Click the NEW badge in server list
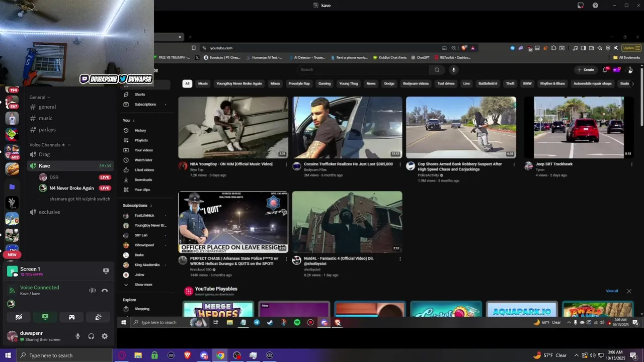Viewport: 644px width, 362px height. click(12, 255)
